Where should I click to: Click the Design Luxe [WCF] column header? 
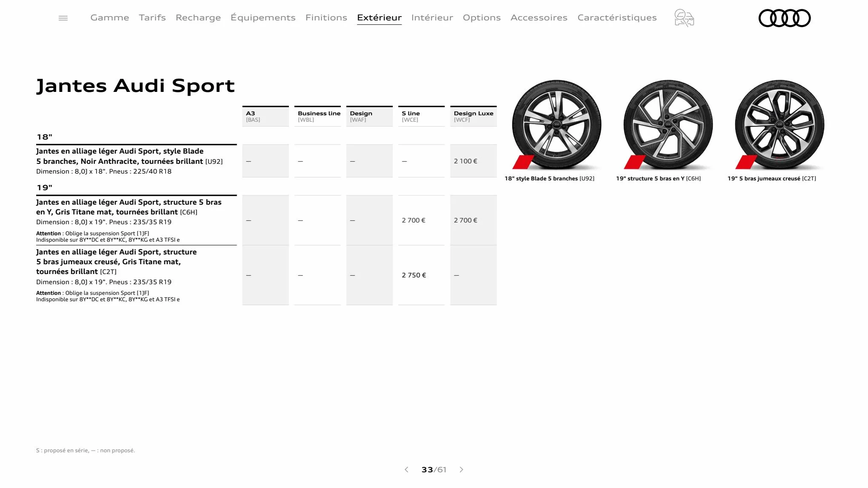474,116
